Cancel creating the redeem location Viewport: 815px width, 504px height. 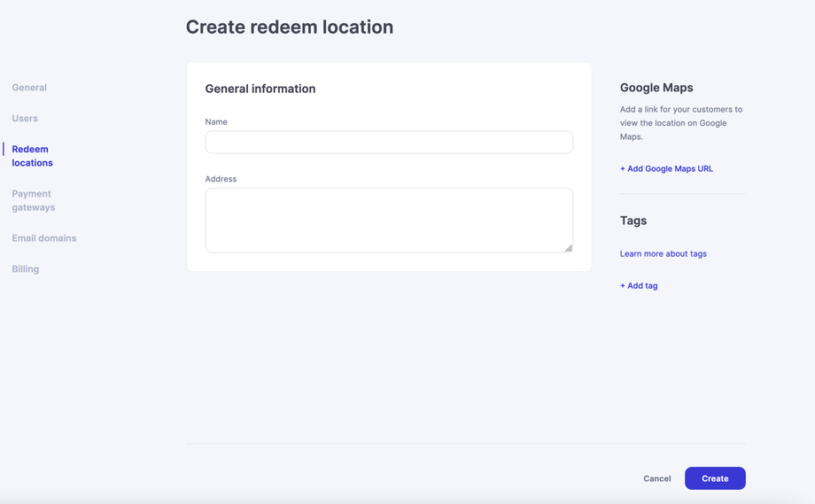click(657, 479)
